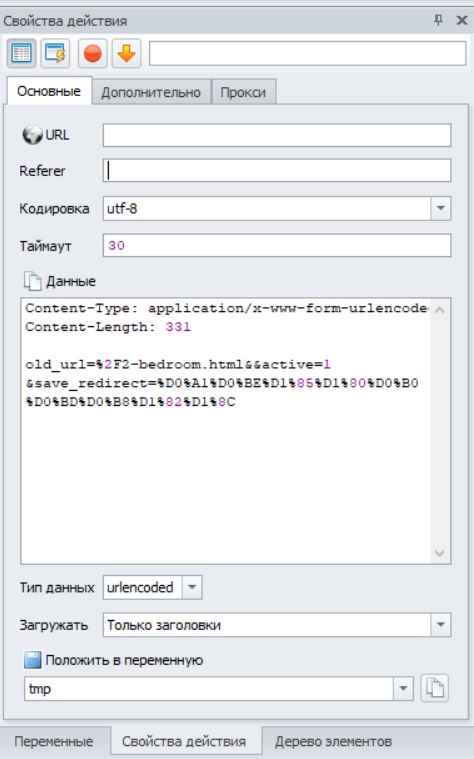Click the data box scrollbar down arrow
Viewport: 474px width, 759px height.
[x=440, y=553]
